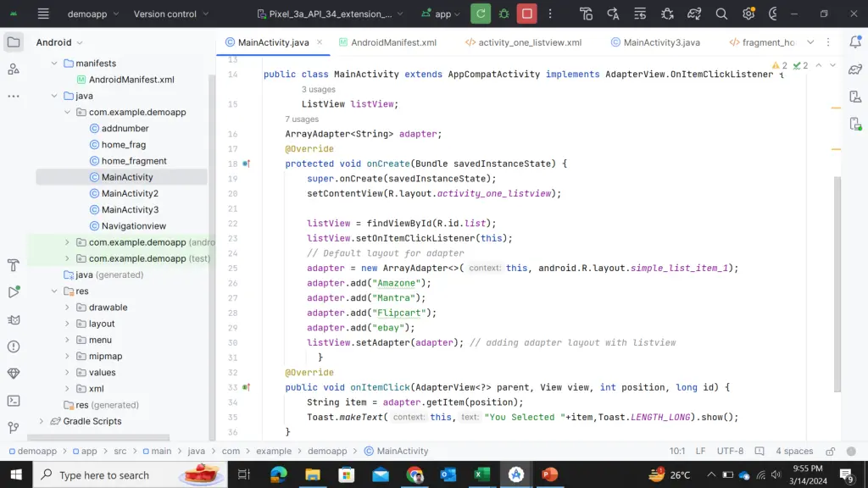Screen dimensions: 868x488
Task: Open the Run tool window icon
Action: 14,292
